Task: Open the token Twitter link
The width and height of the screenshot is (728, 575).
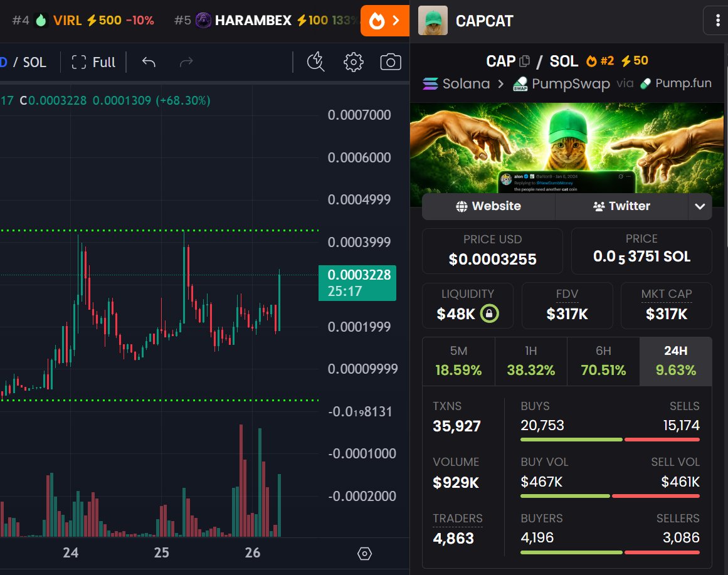Action: 621,206
